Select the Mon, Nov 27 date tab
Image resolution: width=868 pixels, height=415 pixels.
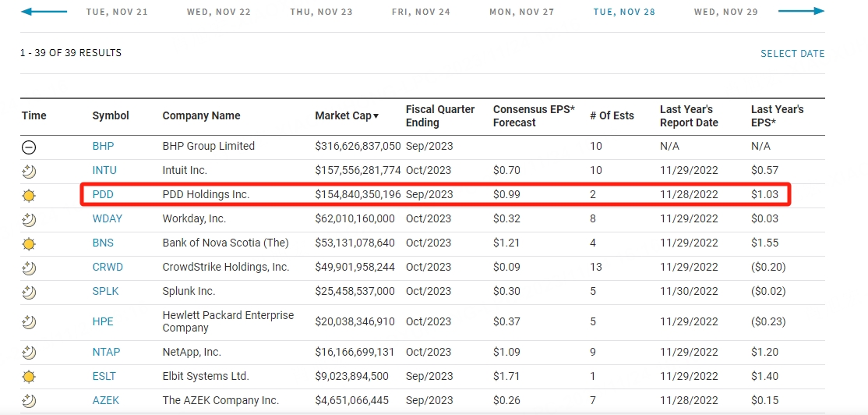(521, 12)
